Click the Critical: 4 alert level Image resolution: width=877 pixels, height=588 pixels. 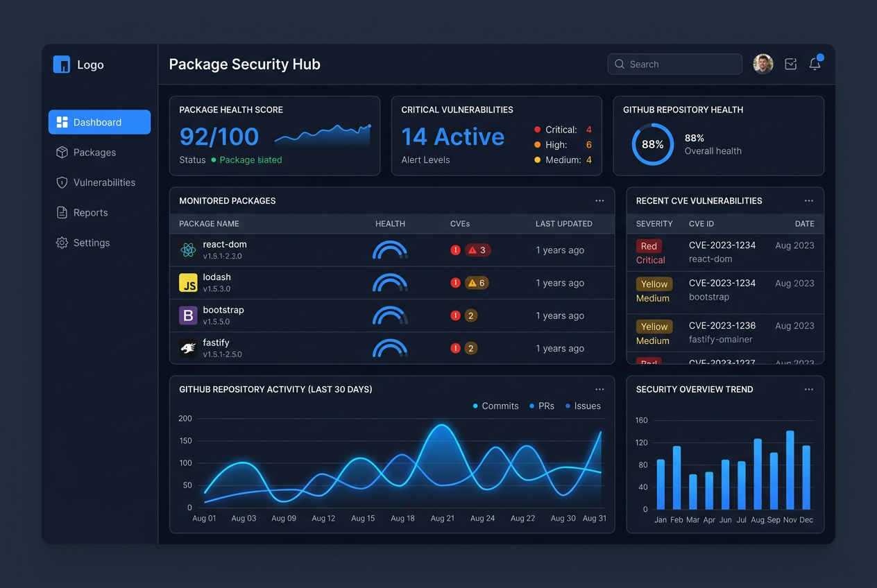click(x=563, y=130)
